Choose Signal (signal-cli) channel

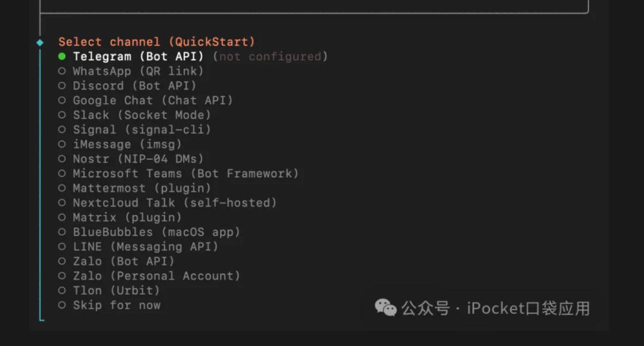tap(142, 129)
